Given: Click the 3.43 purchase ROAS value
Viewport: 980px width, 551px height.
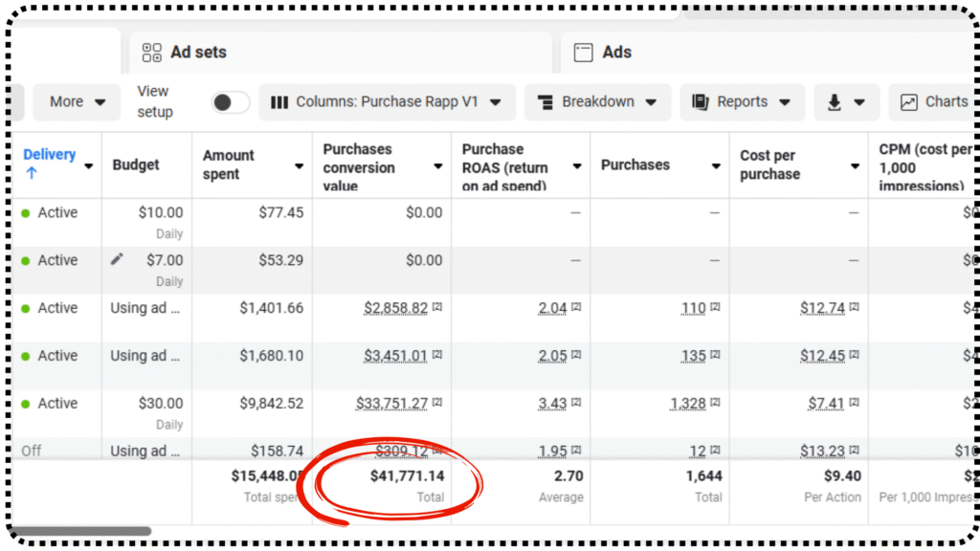Looking at the screenshot, I should (x=552, y=404).
